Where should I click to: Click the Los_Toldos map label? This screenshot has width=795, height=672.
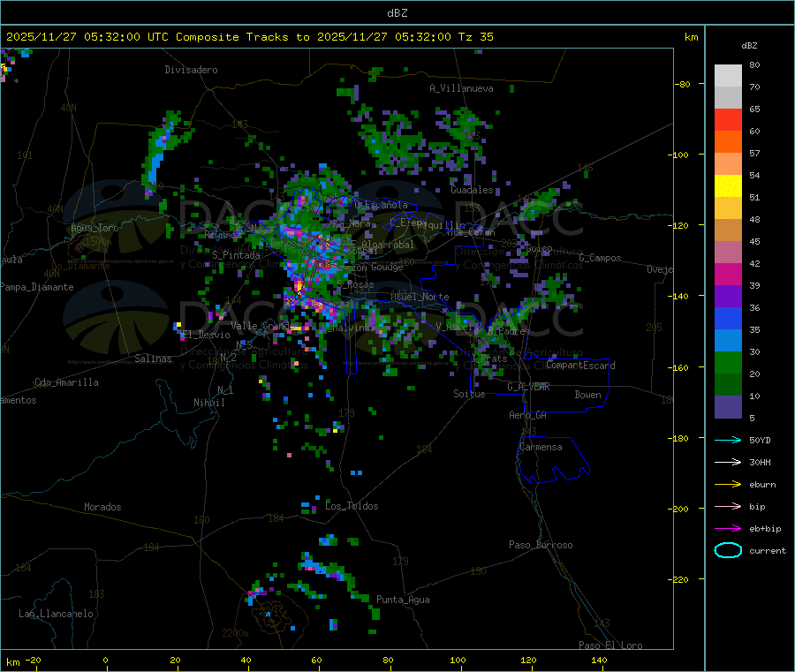click(352, 506)
